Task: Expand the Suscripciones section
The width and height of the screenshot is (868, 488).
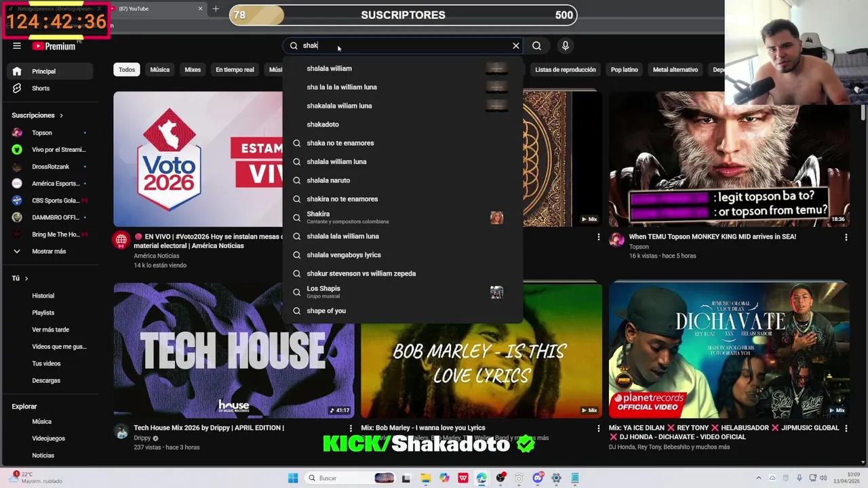Action: pyautogui.click(x=37, y=115)
